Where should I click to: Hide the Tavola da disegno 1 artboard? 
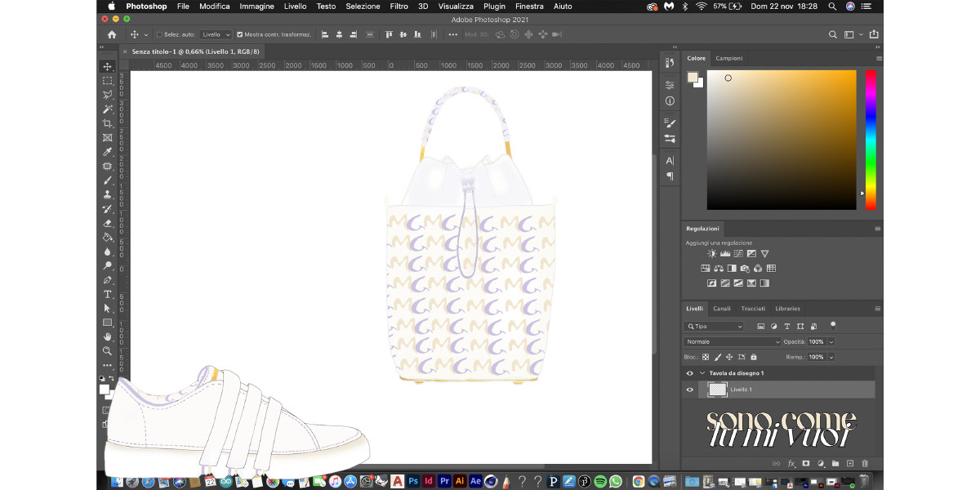coord(690,373)
